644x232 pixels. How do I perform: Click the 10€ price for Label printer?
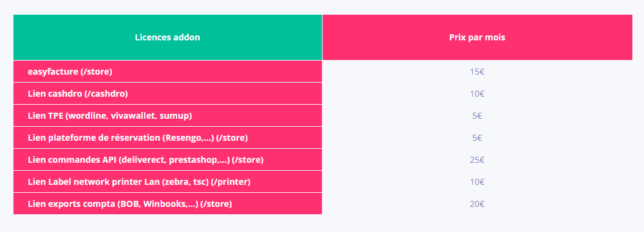477,182
